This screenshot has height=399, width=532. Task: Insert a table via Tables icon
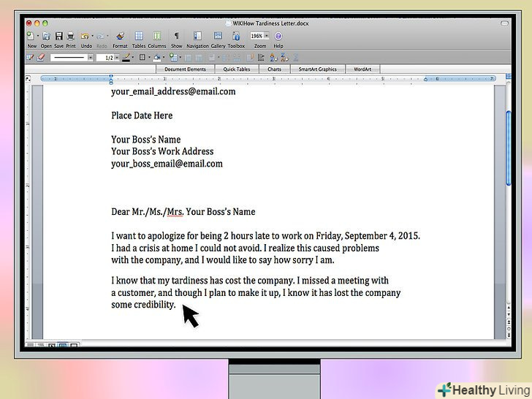(x=139, y=36)
